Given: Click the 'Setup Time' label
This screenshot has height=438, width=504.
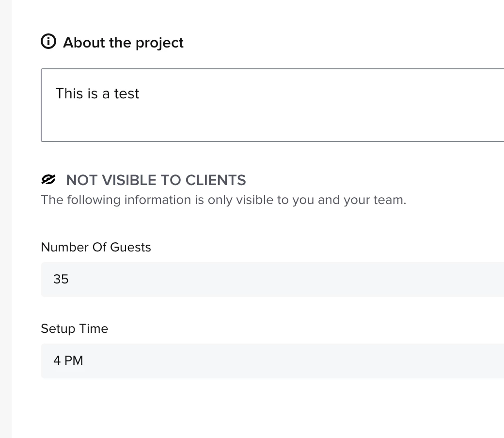Looking at the screenshot, I should [74, 328].
